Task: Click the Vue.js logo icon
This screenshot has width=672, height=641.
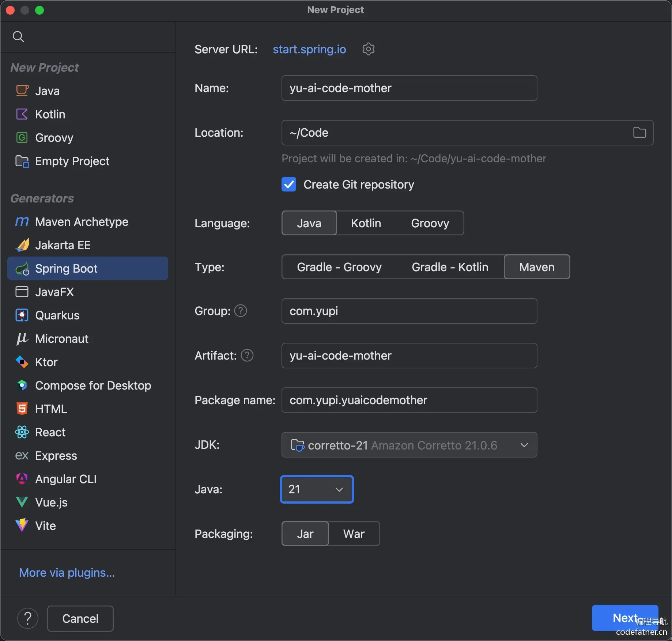Action: [x=22, y=502]
